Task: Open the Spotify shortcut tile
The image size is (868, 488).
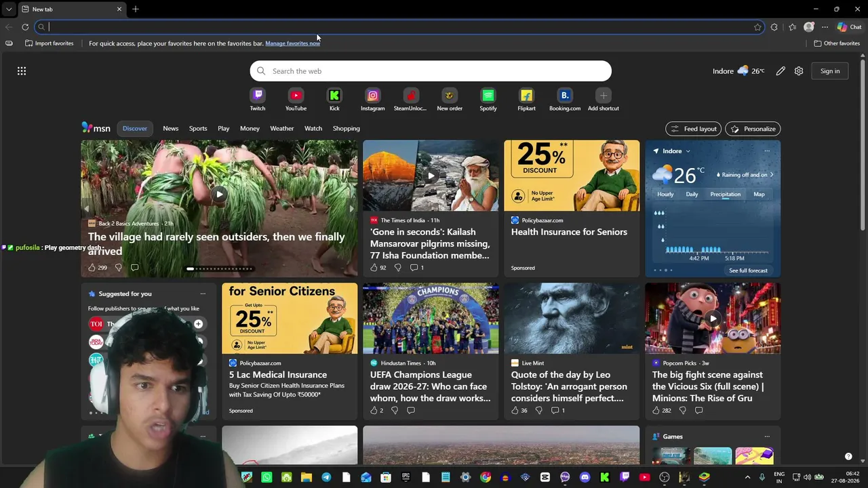Action: 488,99
